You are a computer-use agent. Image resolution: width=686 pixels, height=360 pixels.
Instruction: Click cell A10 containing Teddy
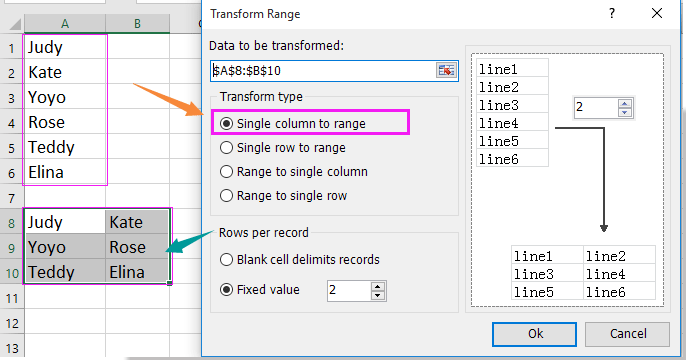(65, 272)
